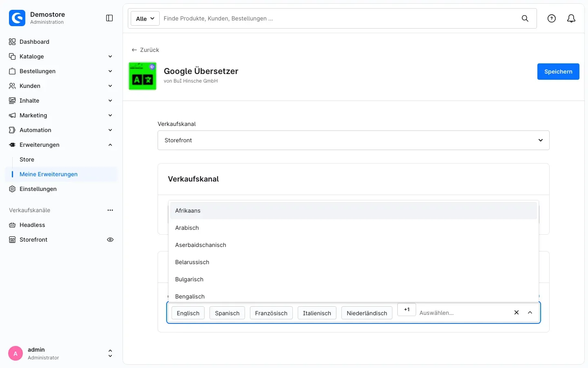Image resolution: width=588 pixels, height=368 pixels.
Task: Select Aserbaidschanisch from the language list
Action: [354, 245]
